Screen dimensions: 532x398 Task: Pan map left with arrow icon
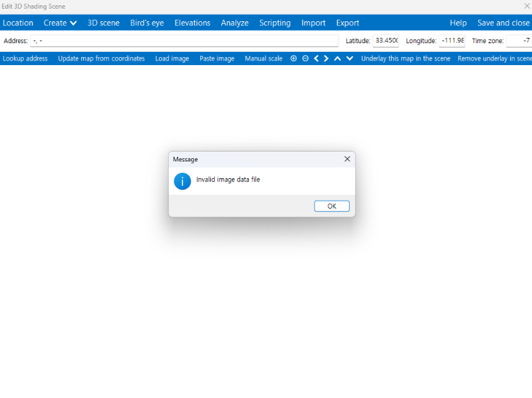point(316,58)
